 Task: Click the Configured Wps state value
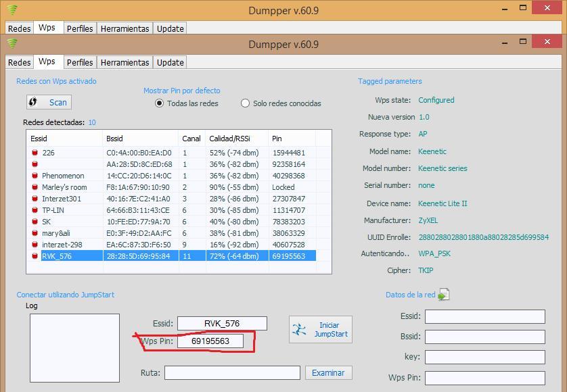click(x=436, y=100)
